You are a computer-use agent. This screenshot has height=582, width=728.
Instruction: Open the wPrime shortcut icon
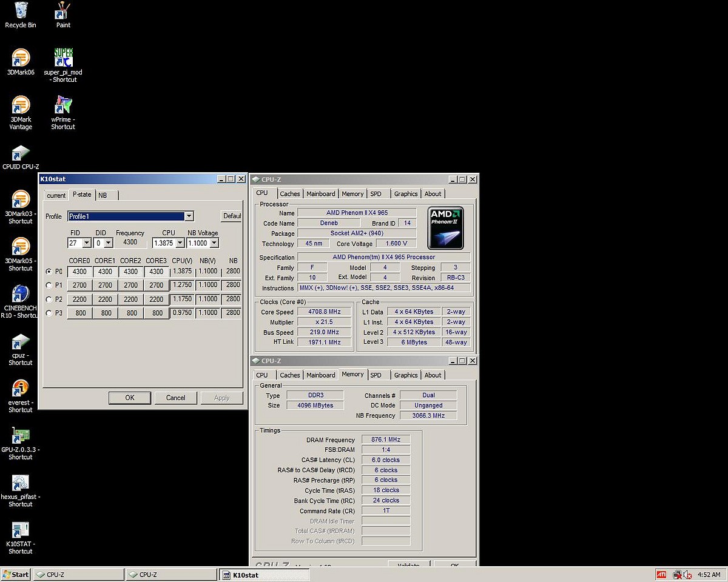pos(63,113)
